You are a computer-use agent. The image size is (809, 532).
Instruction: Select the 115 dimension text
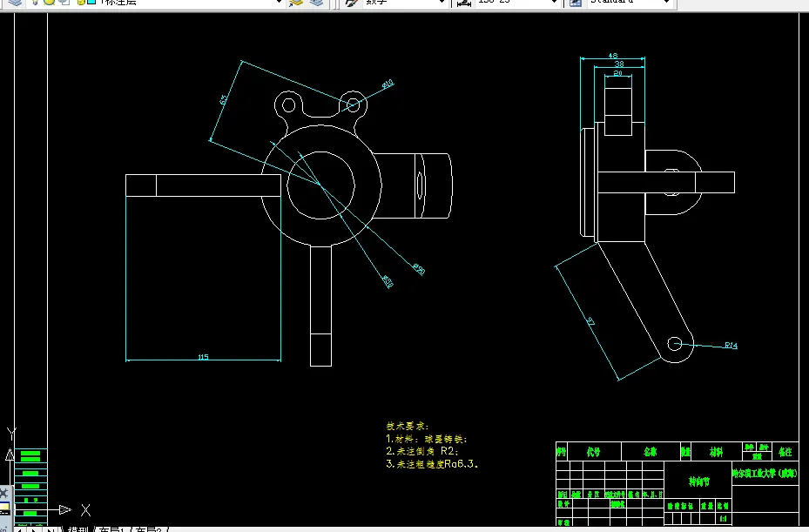203,357
